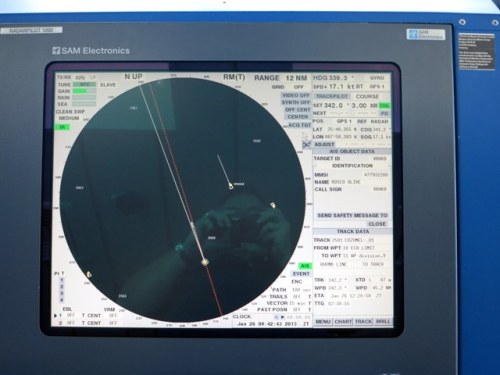The image size is (500, 375).
Task: Select parallel index line 4
Action: (62, 300)
